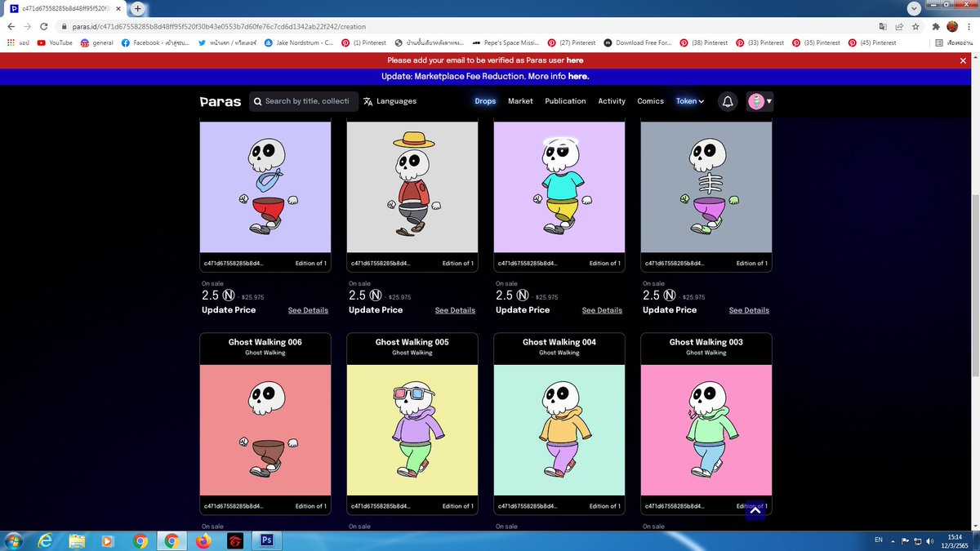Screen dimensions: 980x551
Task: Click in the Paras search field
Action: (304, 101)
